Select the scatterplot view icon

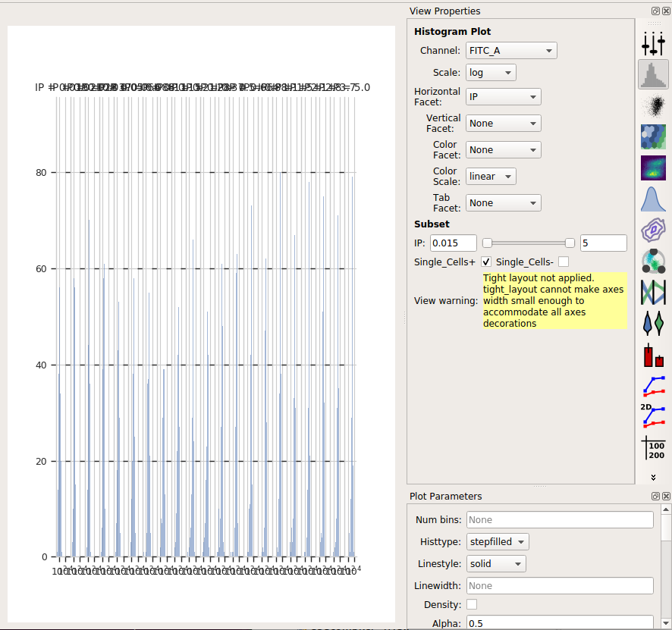click(653, 106)
